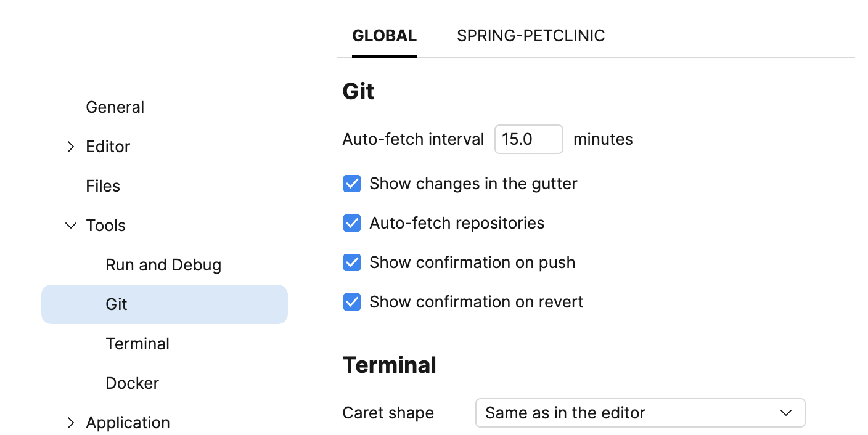Disable confirmation on push
Screen dimensions: 868x435
point(351,262)
